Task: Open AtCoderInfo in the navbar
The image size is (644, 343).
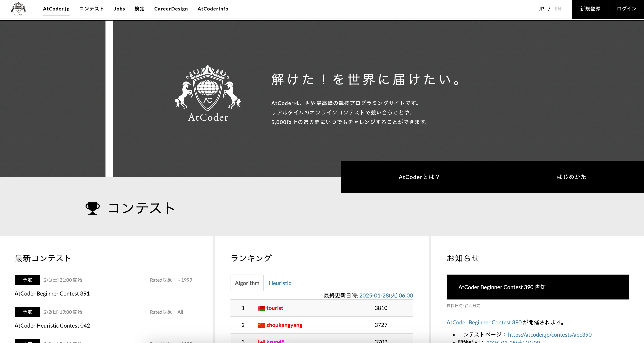Action: click(x=213, y=9)
